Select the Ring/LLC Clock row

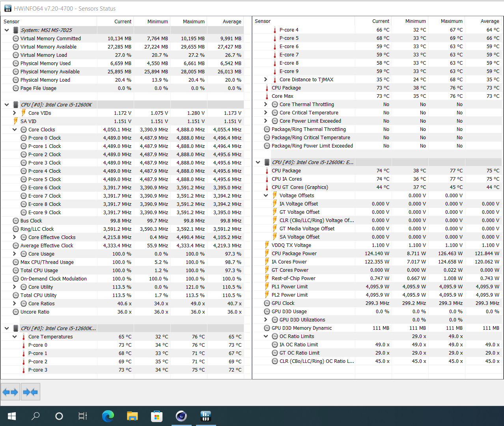tap(122, 229)
